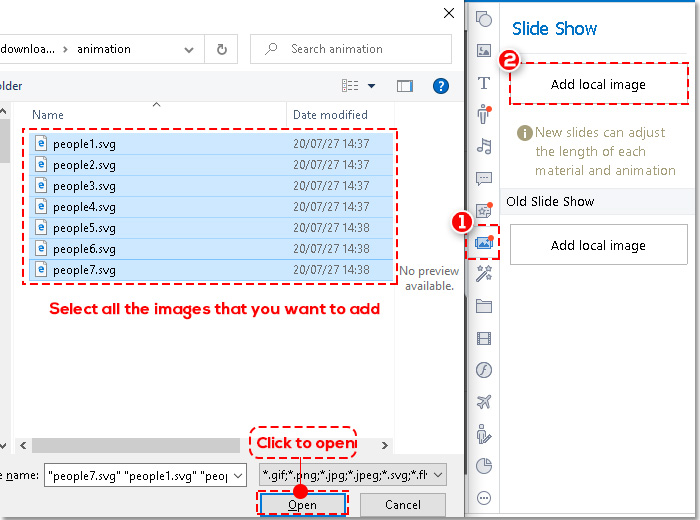Open the file name combo box dropdown
Viewport: 700px width, 520px height.
pyautogui.click(x=238, y=476)
